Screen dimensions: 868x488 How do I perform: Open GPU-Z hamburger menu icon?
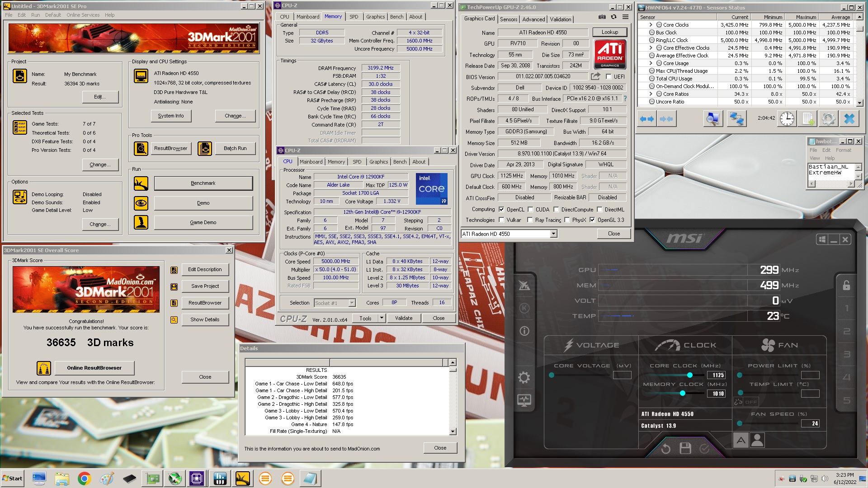[x=625, y=17]
